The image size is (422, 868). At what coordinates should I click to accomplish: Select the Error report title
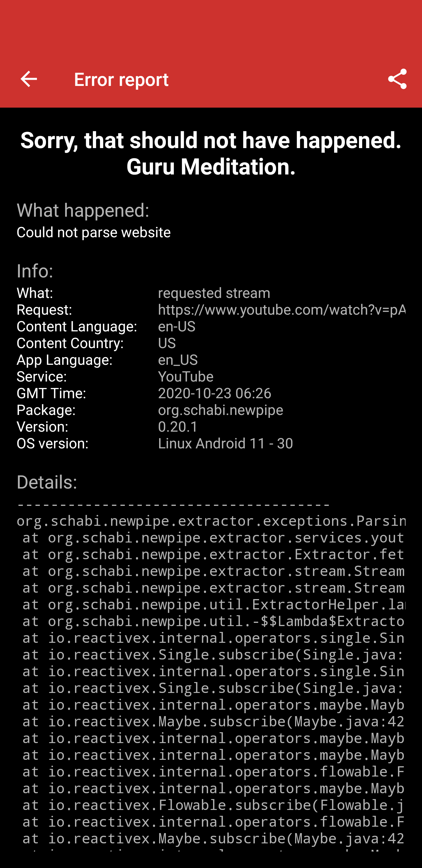pos(121,79)
